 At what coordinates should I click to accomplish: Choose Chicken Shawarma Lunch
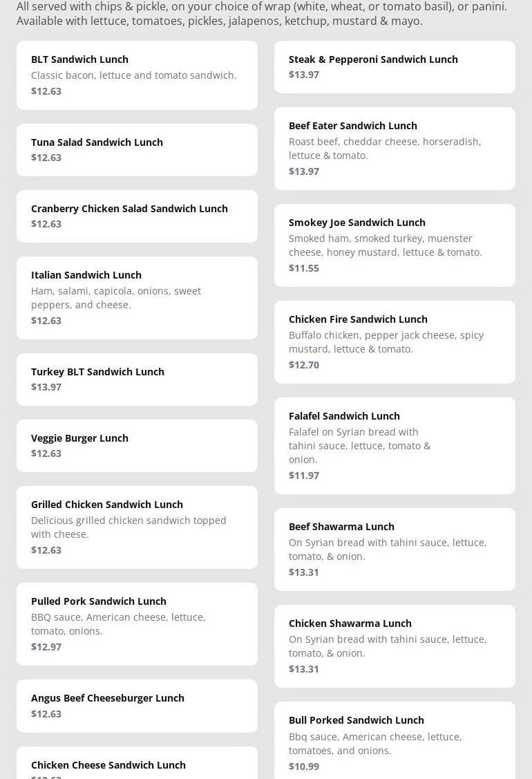click(x=395, y=646)
